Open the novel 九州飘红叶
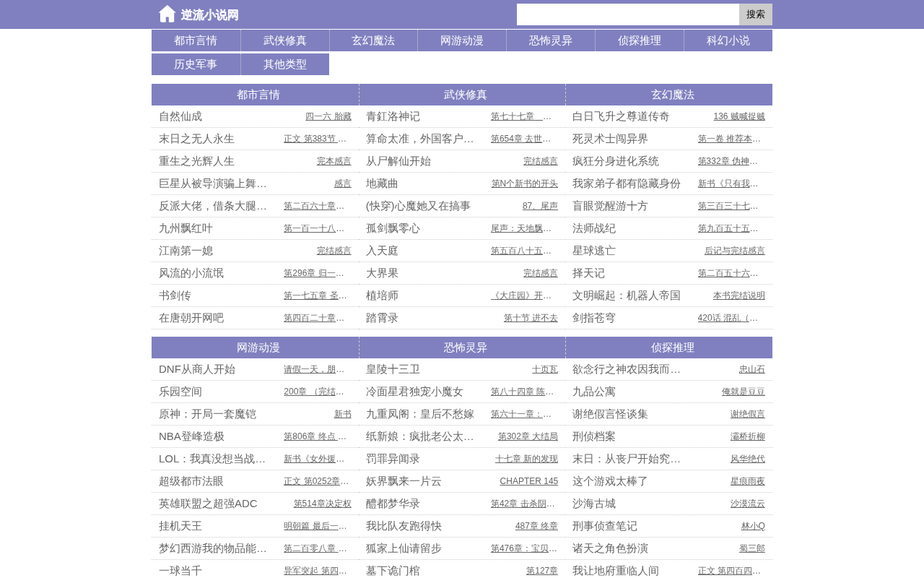 186,228
